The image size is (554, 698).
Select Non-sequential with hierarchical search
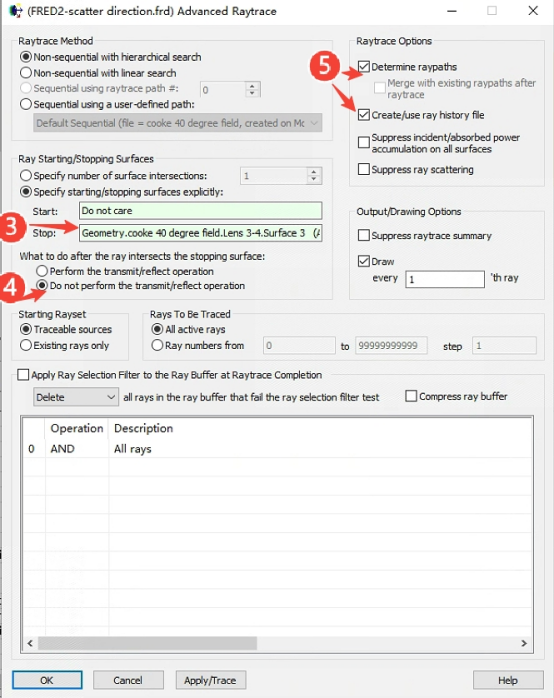(x=26, y=57)
